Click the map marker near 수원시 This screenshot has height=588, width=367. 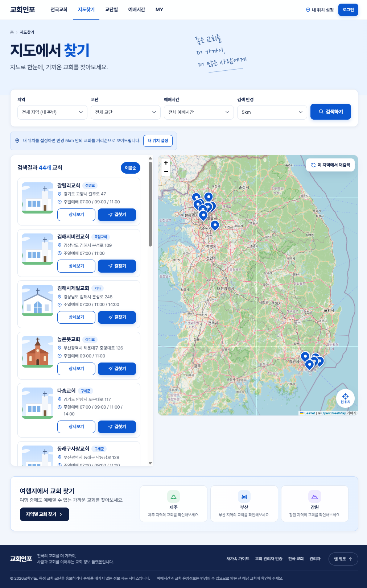point(215,225)
